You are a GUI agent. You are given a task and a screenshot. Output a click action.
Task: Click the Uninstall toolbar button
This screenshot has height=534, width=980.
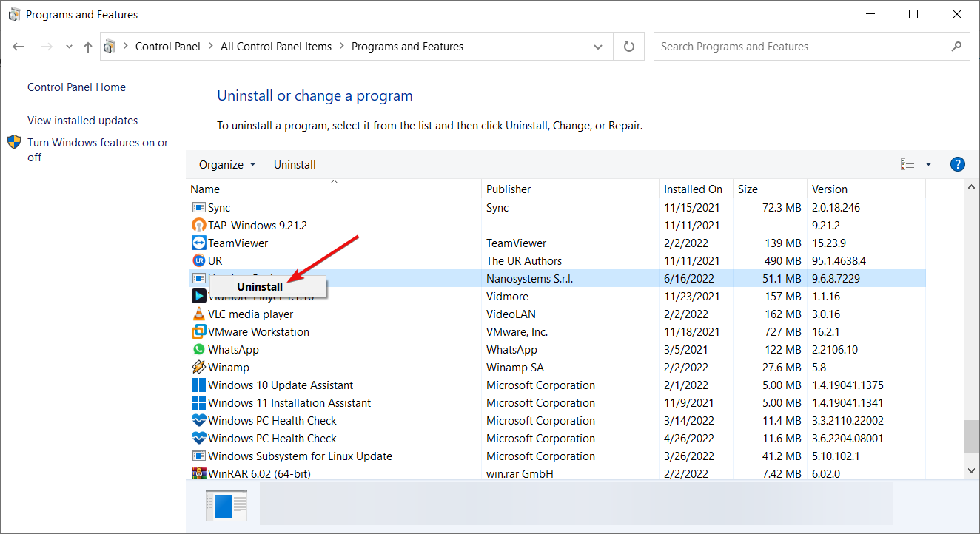click(295, 164)
